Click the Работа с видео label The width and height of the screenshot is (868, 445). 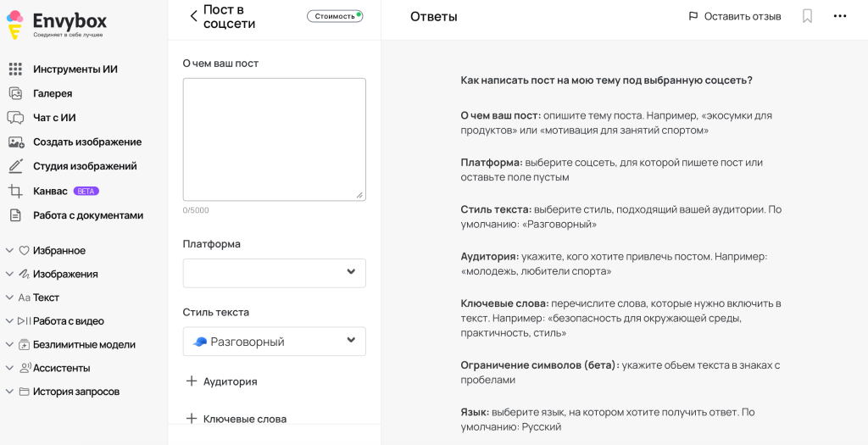tap(68, 321)
